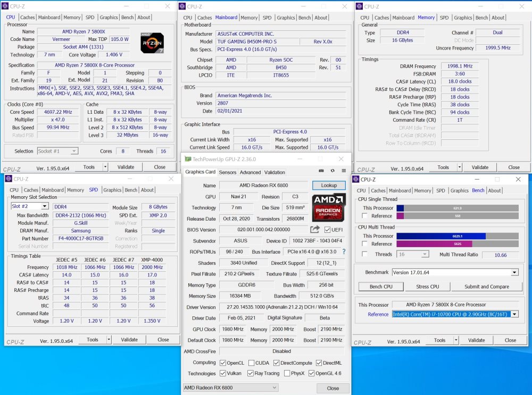Click the Ryzen 7 processor logo
This screenshot has width=532, height=395.
pyautogui.click(x=152, y=43)
